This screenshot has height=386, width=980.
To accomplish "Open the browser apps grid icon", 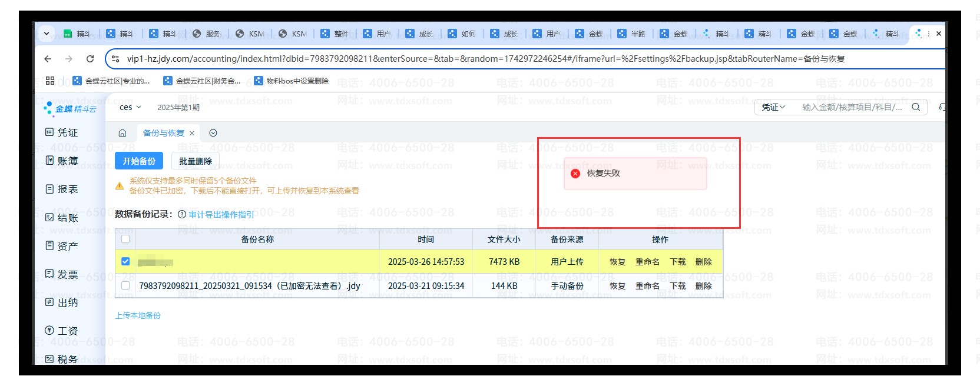I will (x=50, y=81).
